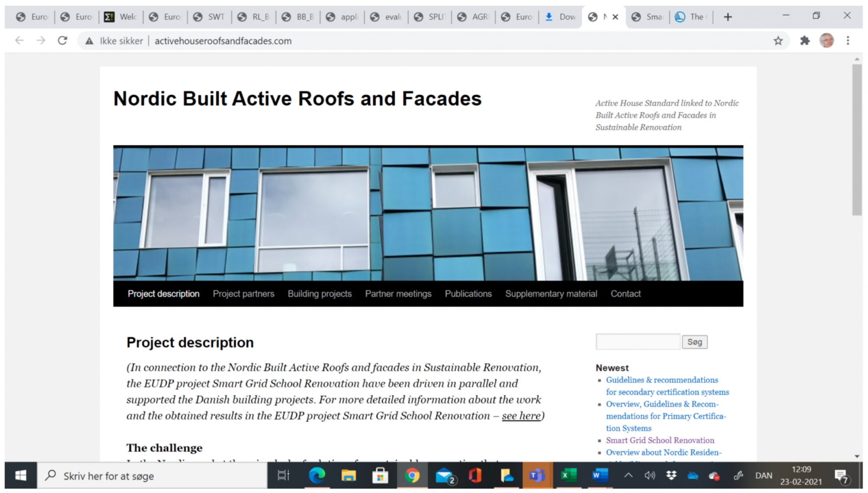The height and width of the screenshot is (493, 868).
Task: Switch to the SWT browser tab
Action: pos(210,17)
